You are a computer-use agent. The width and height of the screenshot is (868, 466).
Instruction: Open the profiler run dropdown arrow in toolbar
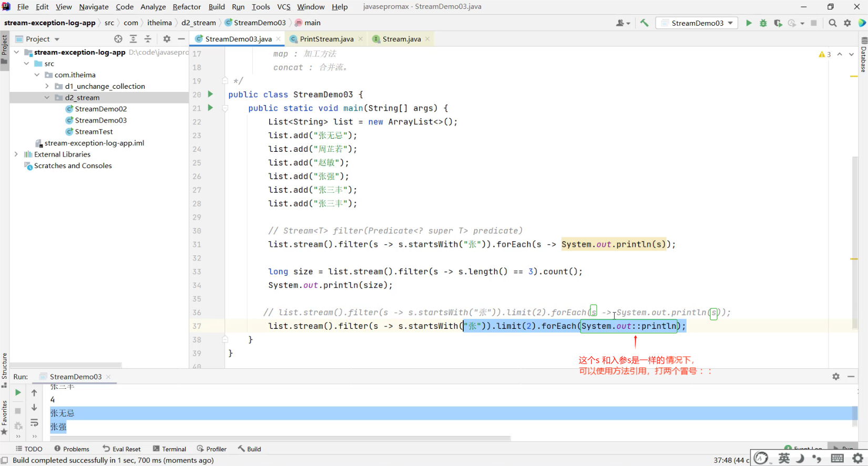click(x=802, y=23)
